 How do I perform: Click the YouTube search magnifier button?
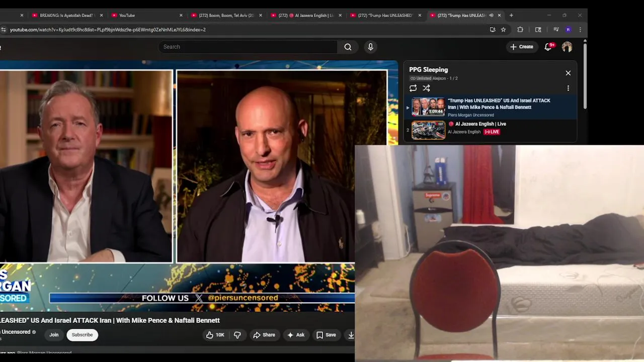pos(348,47)
